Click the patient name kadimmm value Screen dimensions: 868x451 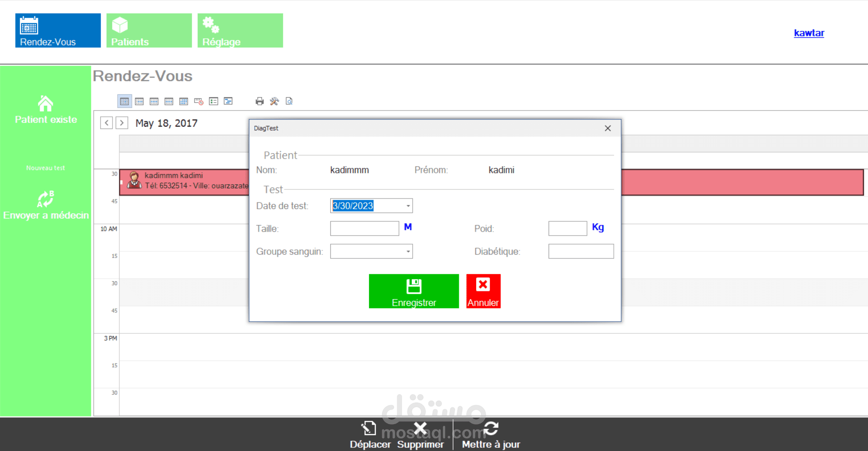349,170
